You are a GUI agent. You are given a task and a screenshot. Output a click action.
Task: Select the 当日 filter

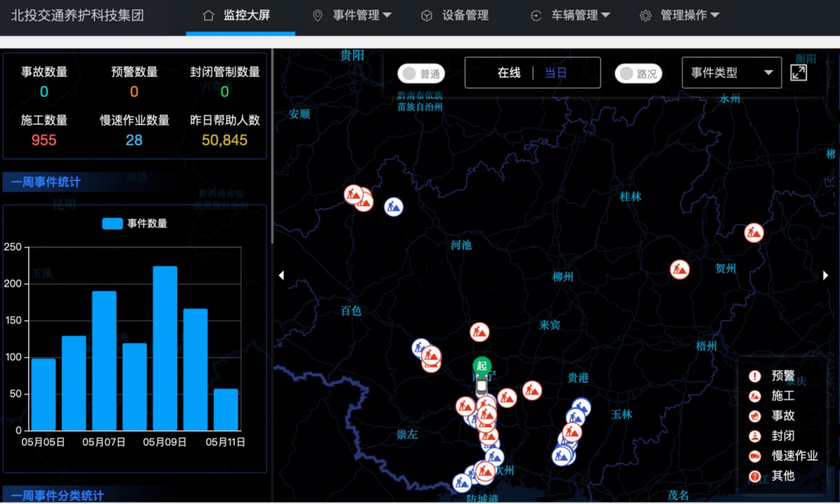point(555,73)
